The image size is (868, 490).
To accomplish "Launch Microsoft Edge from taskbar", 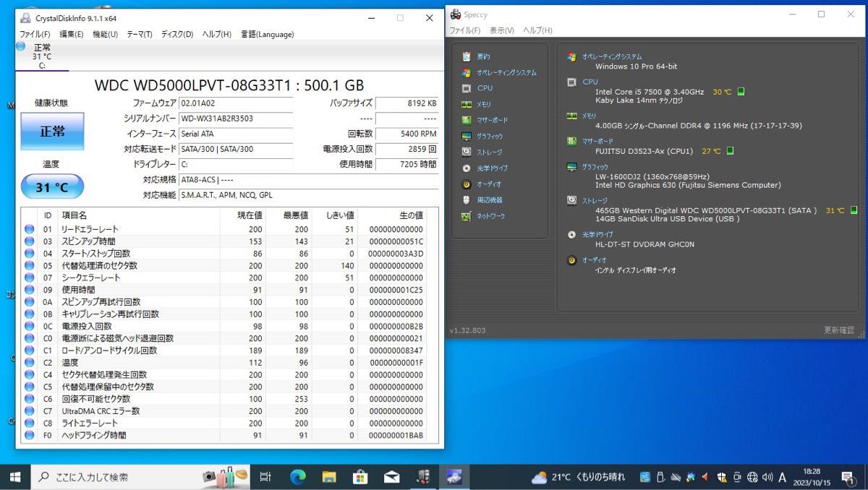I will [298, 477].
